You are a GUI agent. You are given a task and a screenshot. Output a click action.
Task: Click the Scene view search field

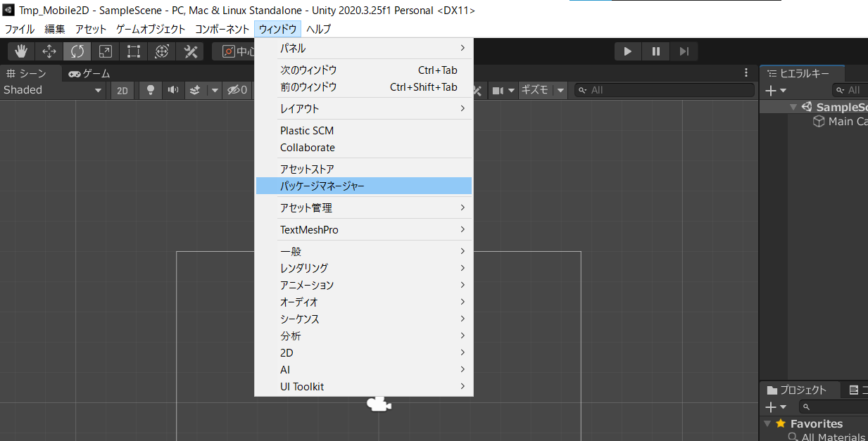665,90
